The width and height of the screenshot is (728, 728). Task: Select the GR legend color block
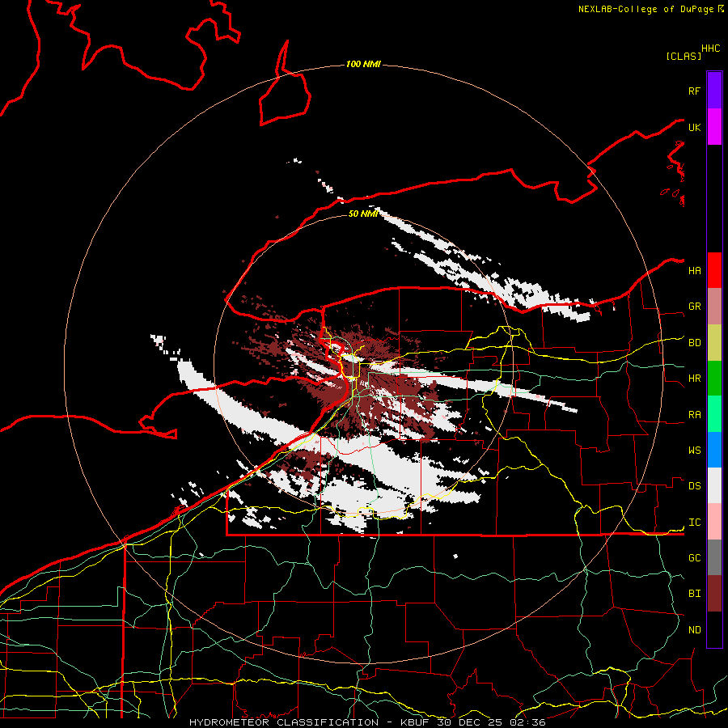[714, 307]
